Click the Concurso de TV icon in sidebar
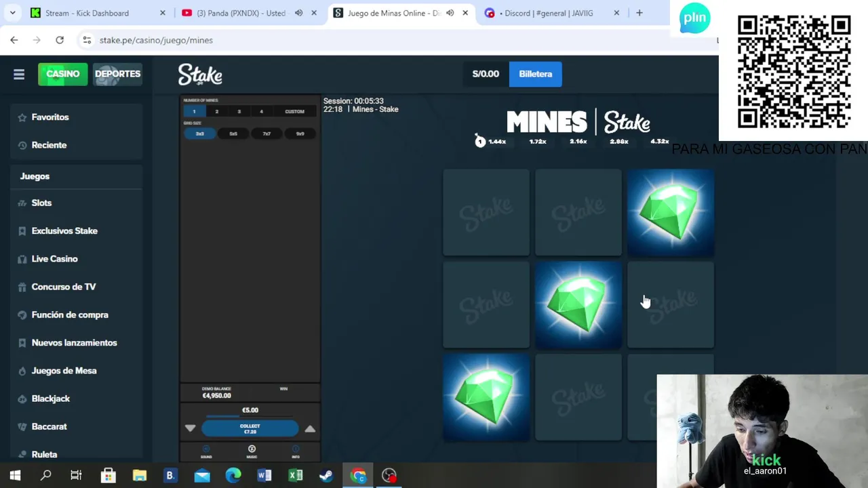This screenshot has width=868, height=488. point(22,287)
